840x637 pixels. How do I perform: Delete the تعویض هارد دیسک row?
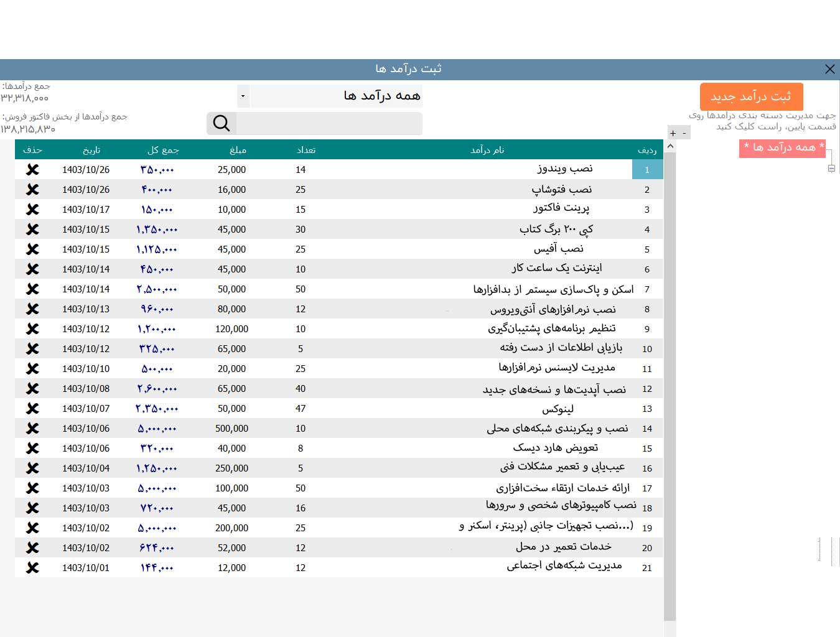click(x=32, y=448)
